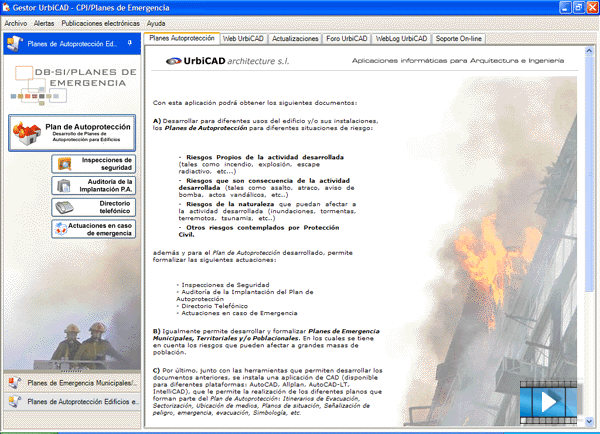Screen dimensions: 600x434
Task: Click the scroll up arrow
Action: 589,51
